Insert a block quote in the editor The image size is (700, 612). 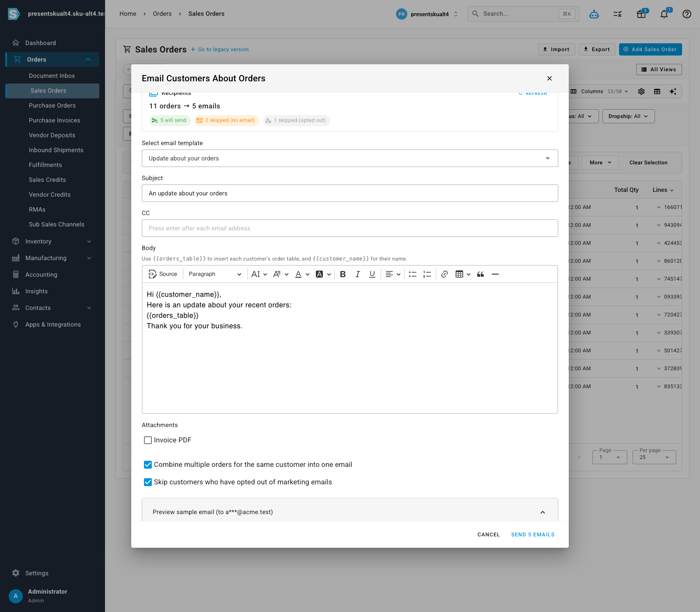[480, 274]
